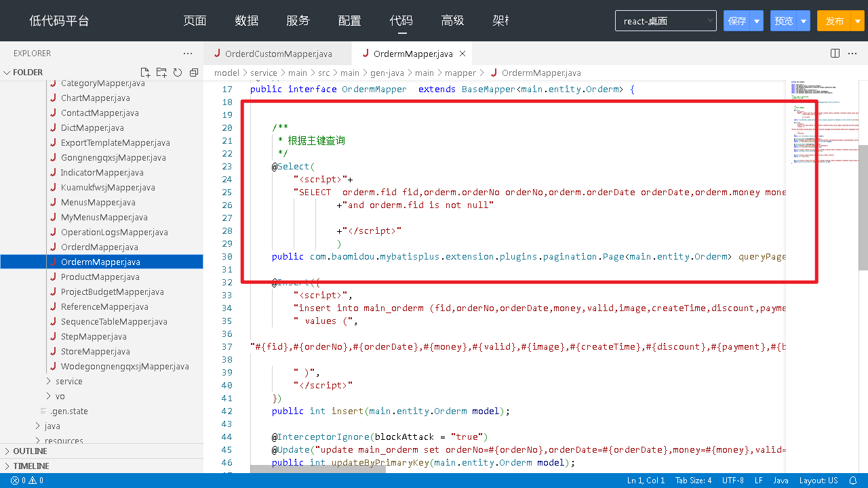Switch to OrderdCustomMapper.java tab
The width and height of the screenshot is (868, 488).
(278, 54)
